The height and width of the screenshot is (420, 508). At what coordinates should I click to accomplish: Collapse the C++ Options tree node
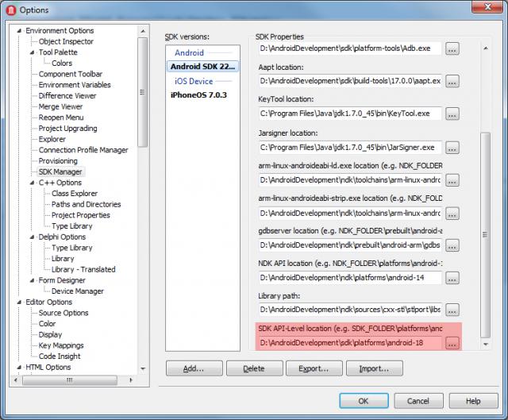32,183
